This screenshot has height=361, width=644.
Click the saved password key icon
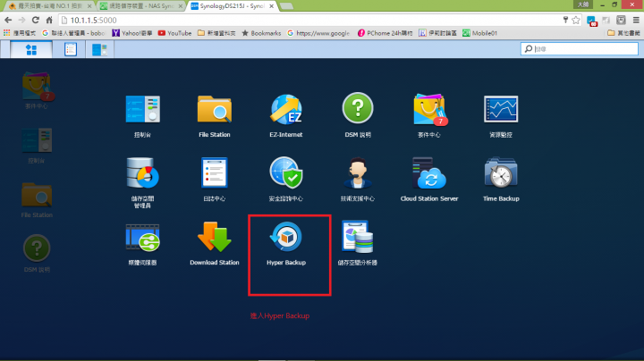(x=565, y=20)
